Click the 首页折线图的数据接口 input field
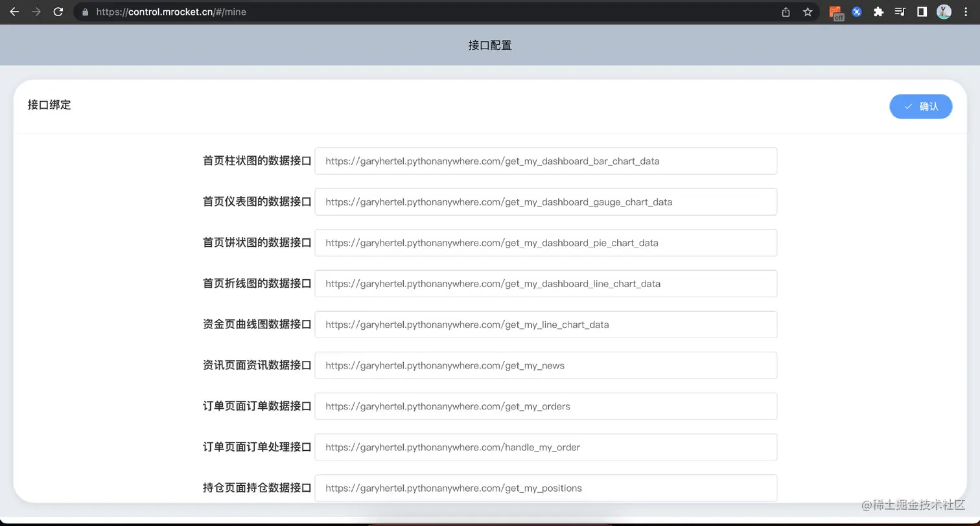Image resolution: width=980 pixels, height=526 pixels. 546,283
